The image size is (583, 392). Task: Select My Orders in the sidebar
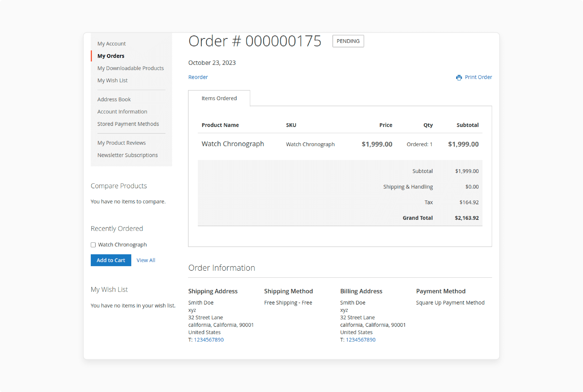pos(111,56)
